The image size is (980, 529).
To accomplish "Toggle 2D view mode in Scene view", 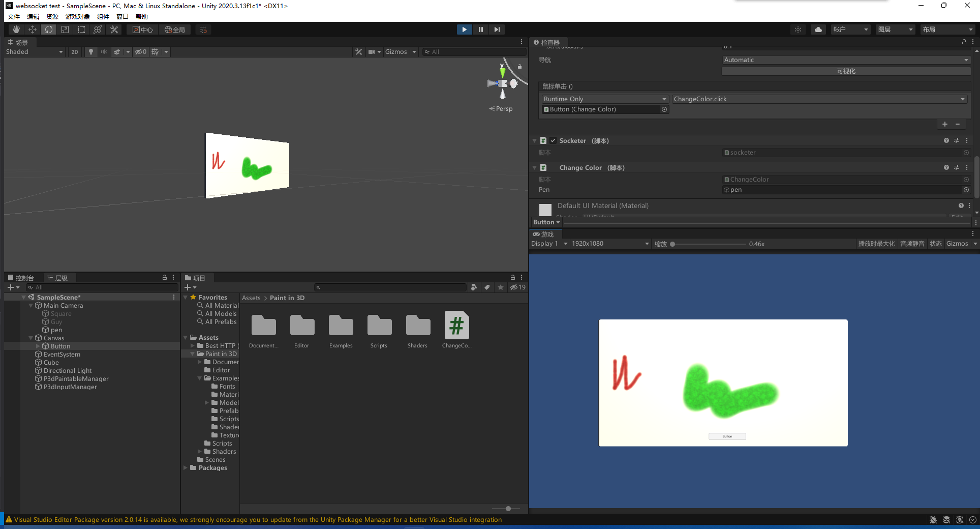I will [74, 51].
